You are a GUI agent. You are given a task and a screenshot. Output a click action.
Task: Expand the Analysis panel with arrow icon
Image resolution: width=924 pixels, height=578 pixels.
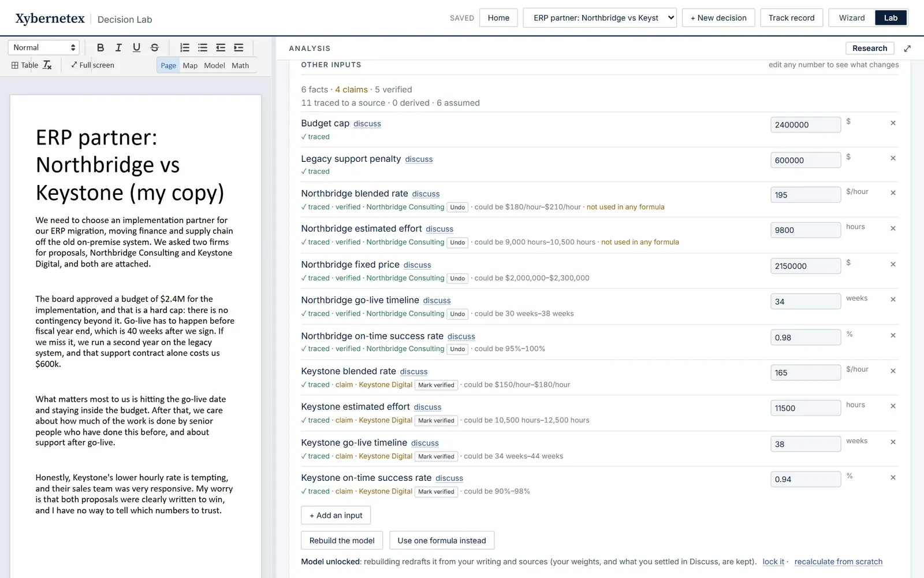pos(907,49)
